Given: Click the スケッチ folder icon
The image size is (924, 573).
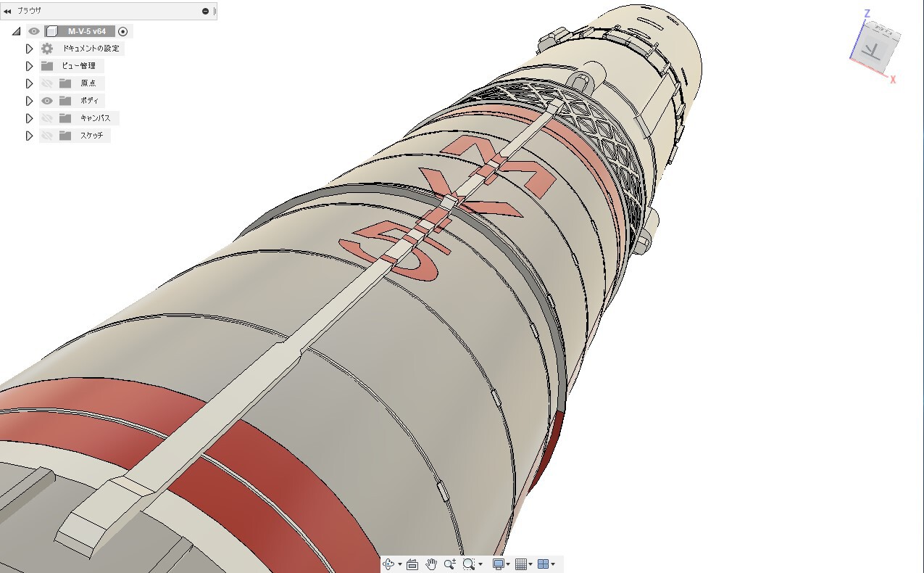Looking at the screenshot, I should pos(65,136).
